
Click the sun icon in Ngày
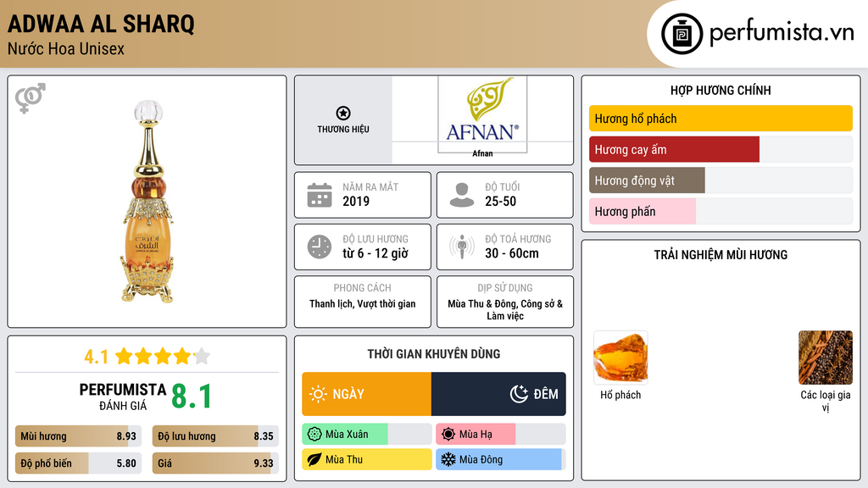tap(318, 394)
